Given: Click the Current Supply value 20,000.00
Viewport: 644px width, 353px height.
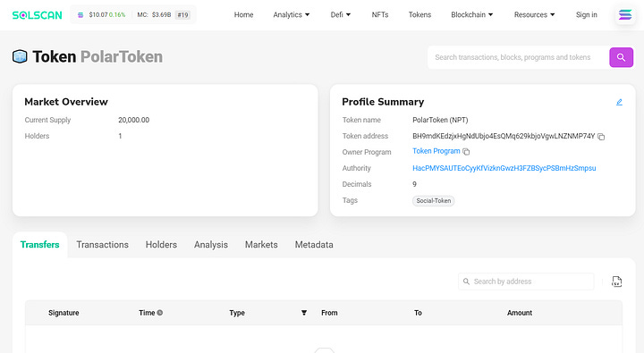Looking at the screenshot, I should tap(133, 120).
